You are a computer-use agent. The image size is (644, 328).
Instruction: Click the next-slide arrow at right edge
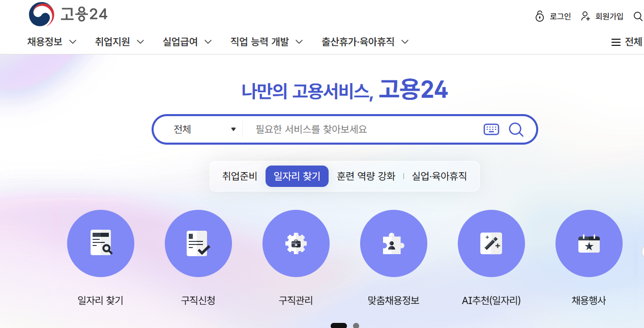click(x=643, y=252)
